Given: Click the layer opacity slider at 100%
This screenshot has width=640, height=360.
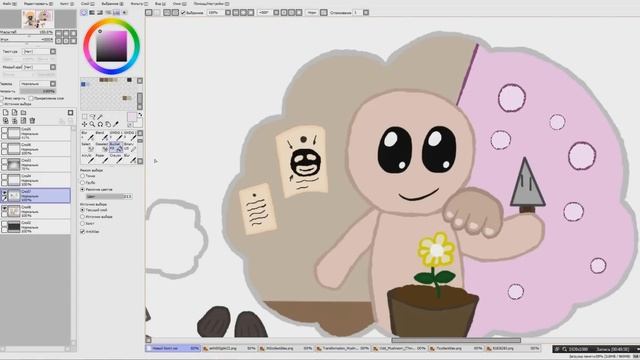Looking at the screenshot, I should click(38, 91).
